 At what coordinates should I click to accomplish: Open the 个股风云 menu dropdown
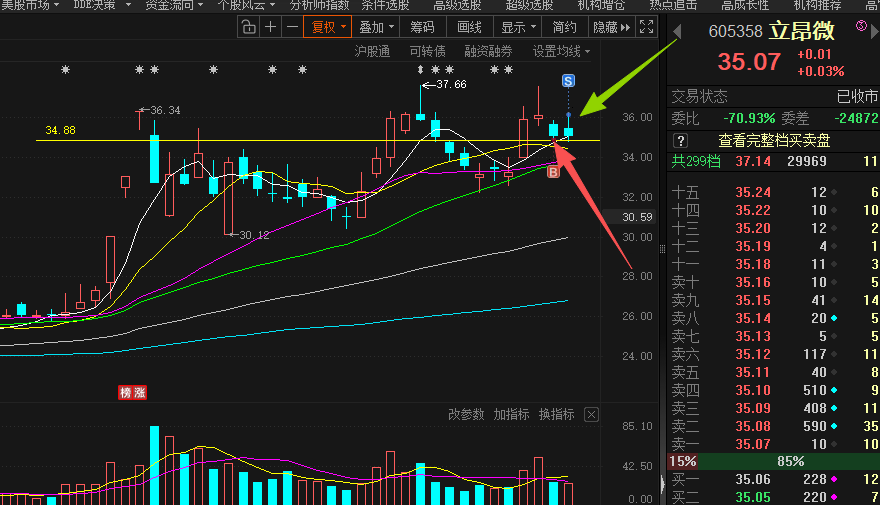(x=246, y=6)
